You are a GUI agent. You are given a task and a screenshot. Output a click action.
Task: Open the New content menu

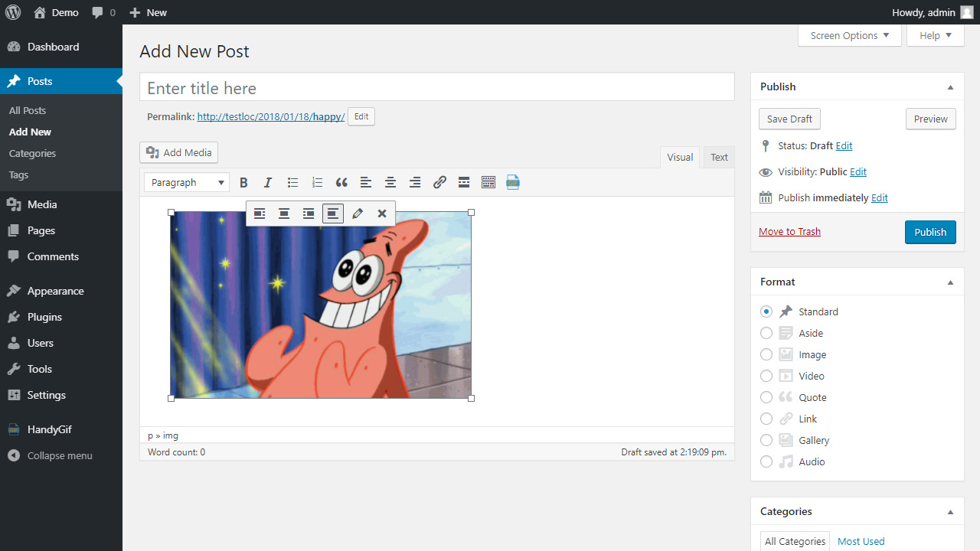click(x=148, y=12)
